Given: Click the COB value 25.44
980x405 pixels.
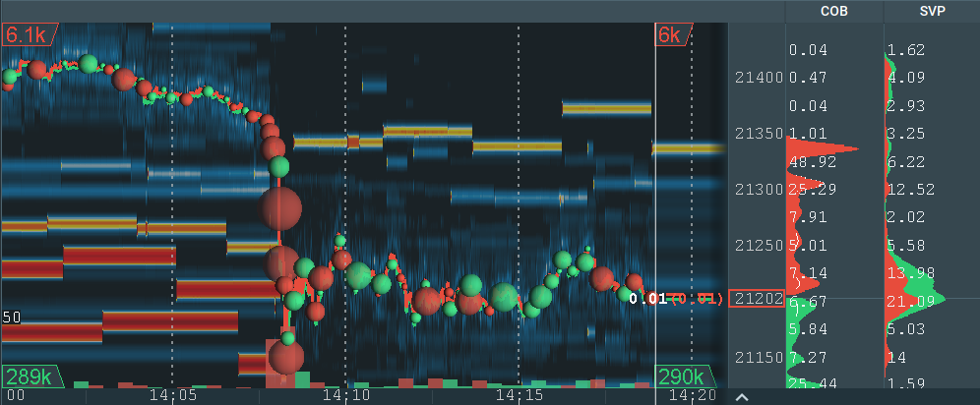Looking at the screenshot, I should click(813, 382).
